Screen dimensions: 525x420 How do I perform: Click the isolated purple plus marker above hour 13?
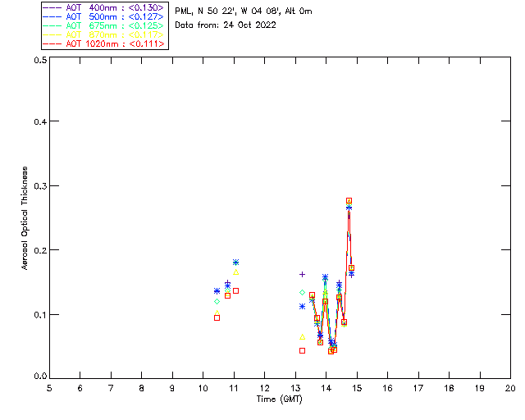[x=302, y=275]
